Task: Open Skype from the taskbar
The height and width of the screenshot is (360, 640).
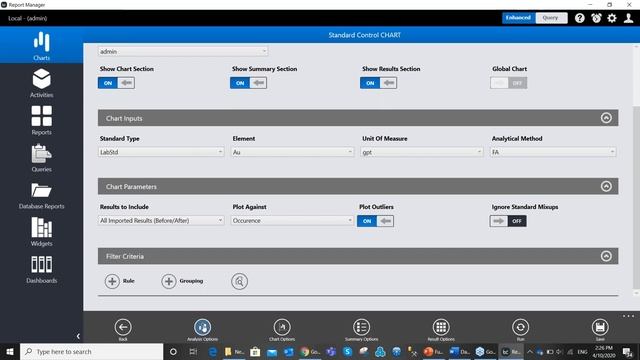Action: 347,351
